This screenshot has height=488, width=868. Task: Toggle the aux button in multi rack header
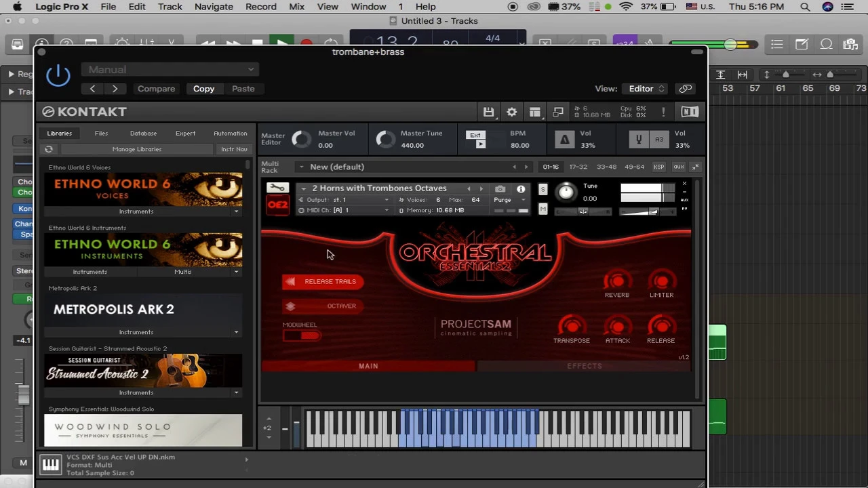678,167
